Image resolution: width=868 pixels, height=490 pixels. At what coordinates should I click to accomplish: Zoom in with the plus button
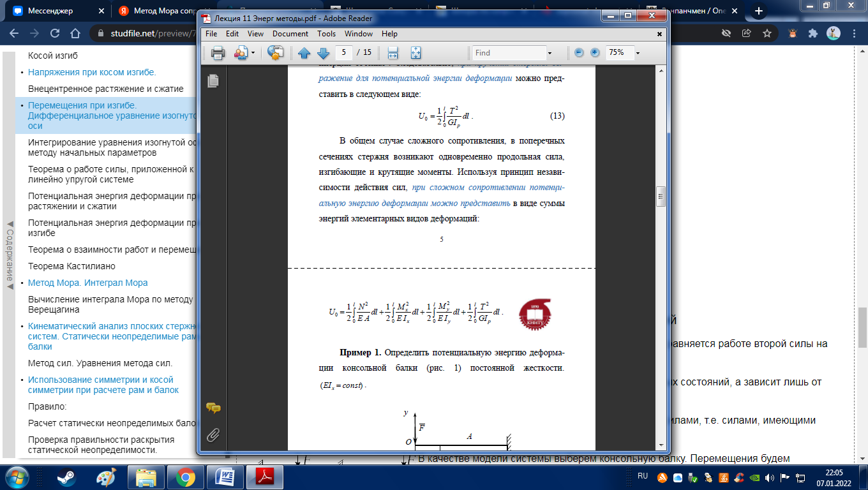(x=595, y=52)
